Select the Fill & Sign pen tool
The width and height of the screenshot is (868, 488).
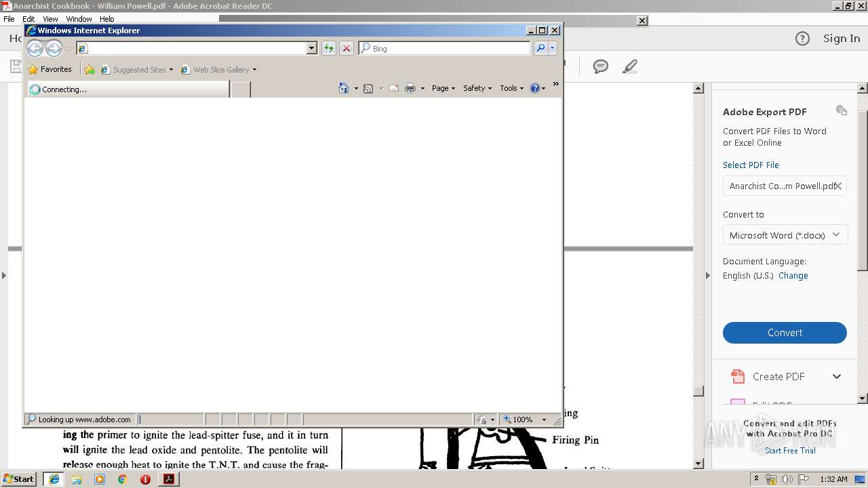(630, 66)
